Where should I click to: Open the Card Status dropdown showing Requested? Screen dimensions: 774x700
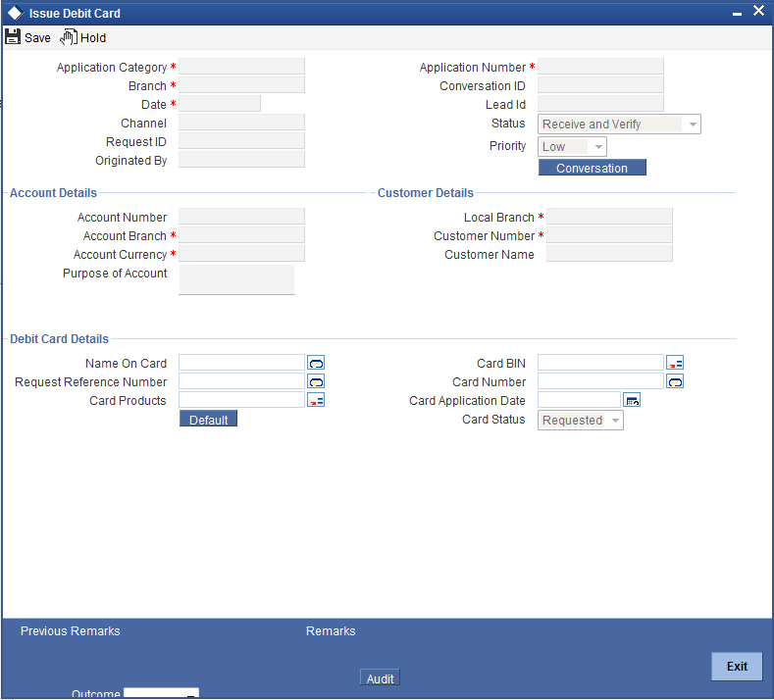tap(581, 421)
